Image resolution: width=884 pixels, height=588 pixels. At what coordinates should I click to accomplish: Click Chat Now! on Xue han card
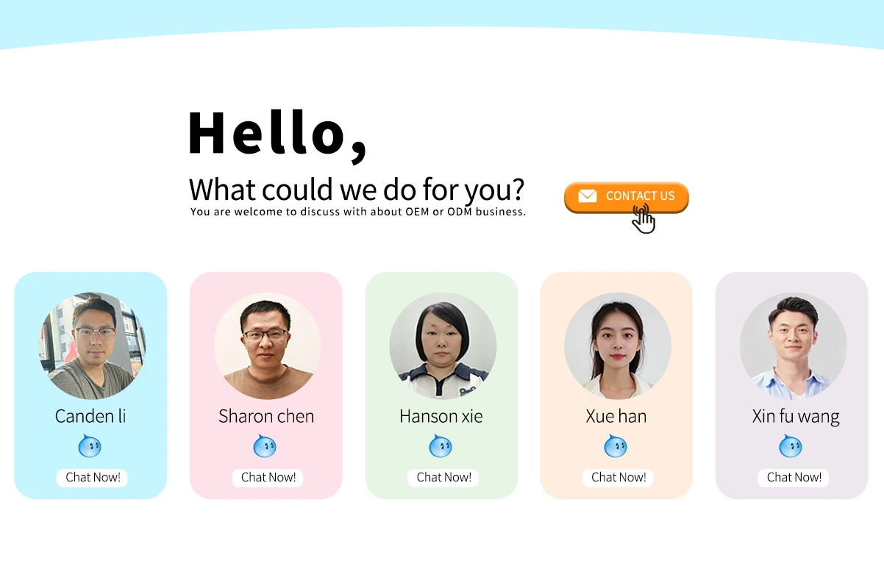click(619, 477)
